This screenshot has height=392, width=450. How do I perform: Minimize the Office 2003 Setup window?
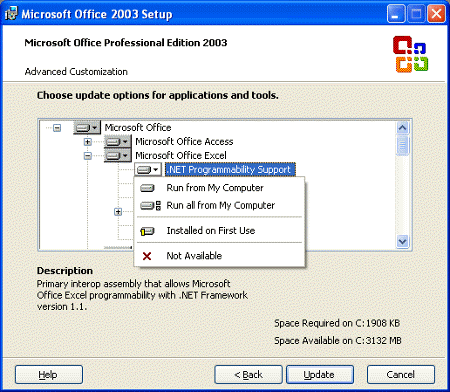click(x=396, y=14)
